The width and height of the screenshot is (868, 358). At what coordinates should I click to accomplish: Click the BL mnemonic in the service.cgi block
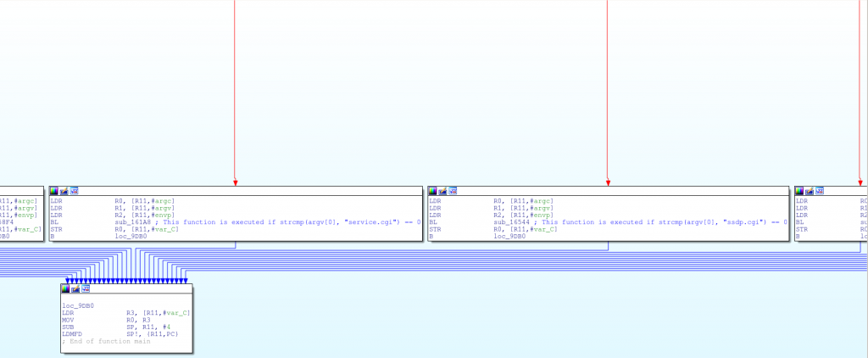point(54,222)
